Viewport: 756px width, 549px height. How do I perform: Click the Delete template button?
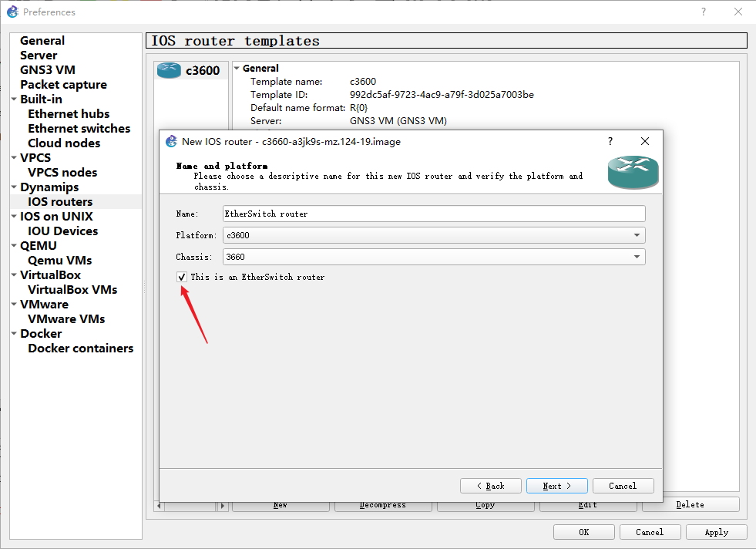[690, 504]
